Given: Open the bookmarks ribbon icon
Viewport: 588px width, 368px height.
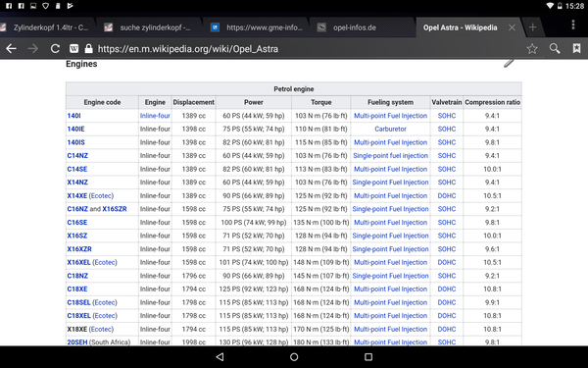Looking at the screenshot, I should pos(576,48).
